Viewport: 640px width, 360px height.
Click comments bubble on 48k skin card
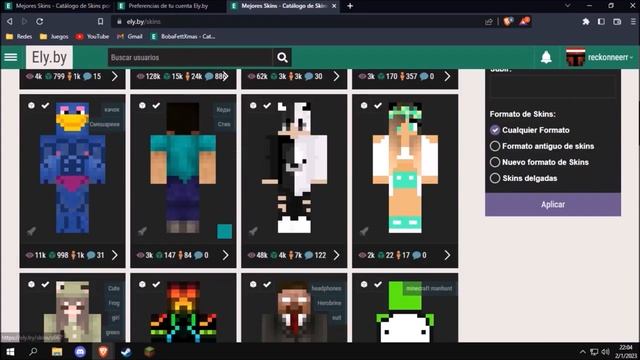coord(309,255)
